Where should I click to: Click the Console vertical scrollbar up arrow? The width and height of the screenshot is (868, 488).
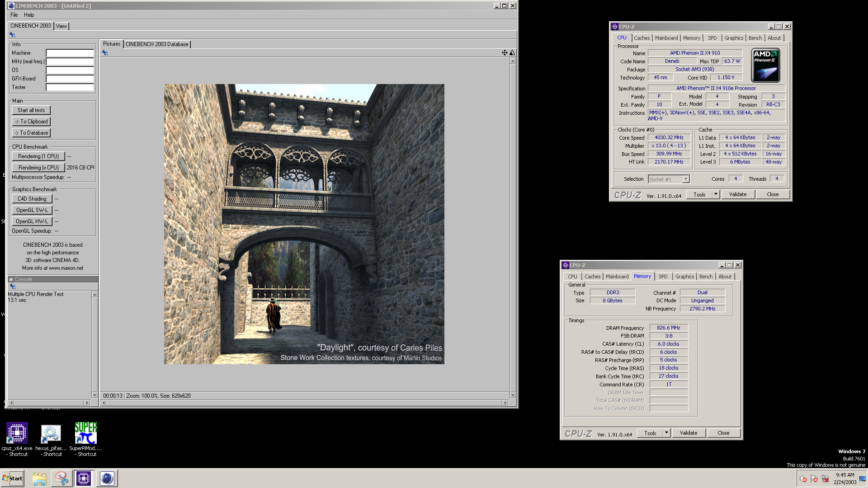tap(94, 295)
